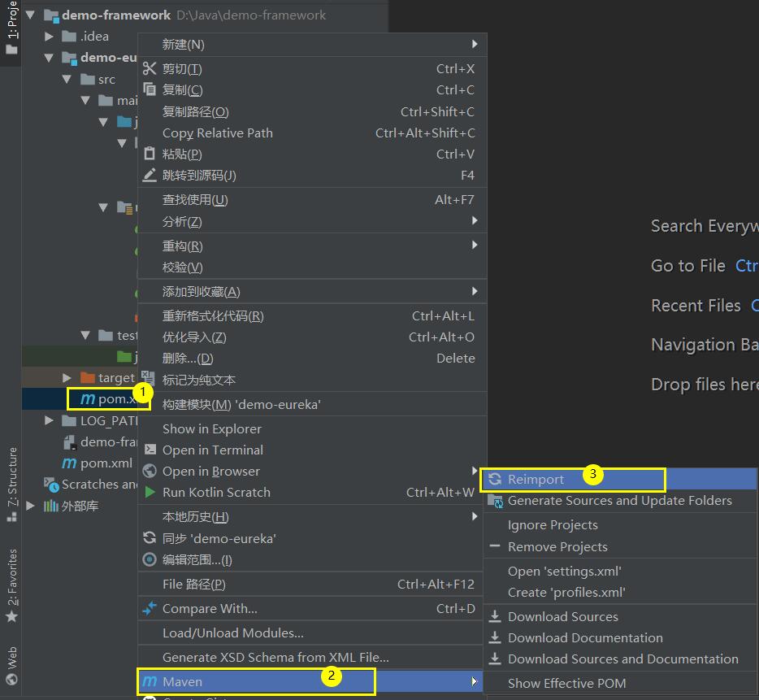Collapse the demo-framework root project node

tap(31, 15)
